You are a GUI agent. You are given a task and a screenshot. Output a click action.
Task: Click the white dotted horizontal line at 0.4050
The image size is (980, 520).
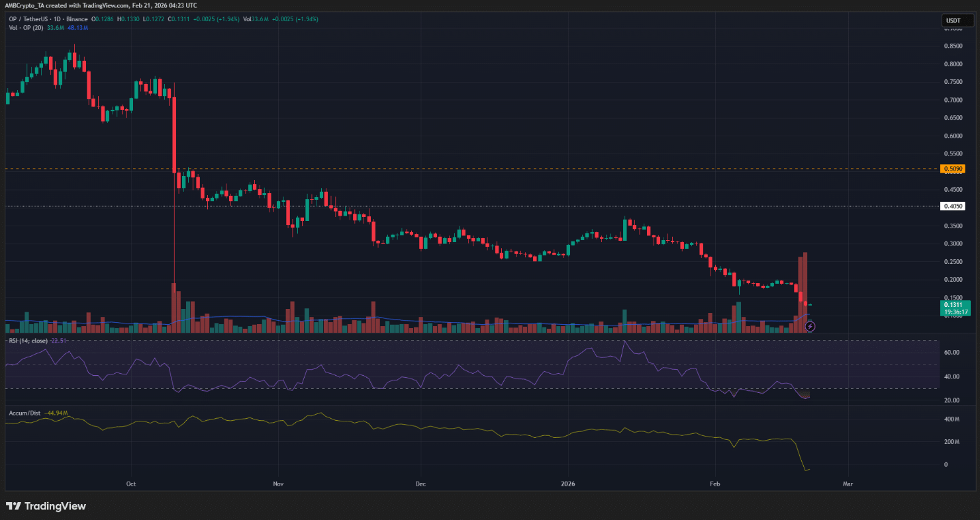point(464,206)
